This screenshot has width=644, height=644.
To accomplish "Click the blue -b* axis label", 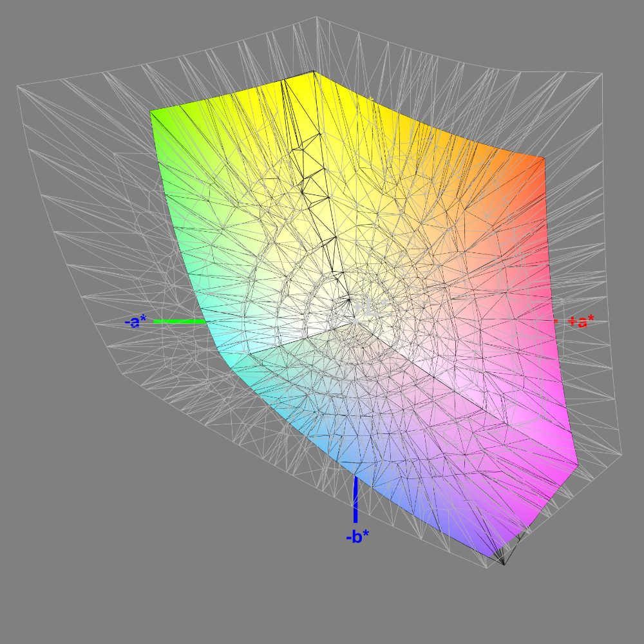I will point(357,536).
